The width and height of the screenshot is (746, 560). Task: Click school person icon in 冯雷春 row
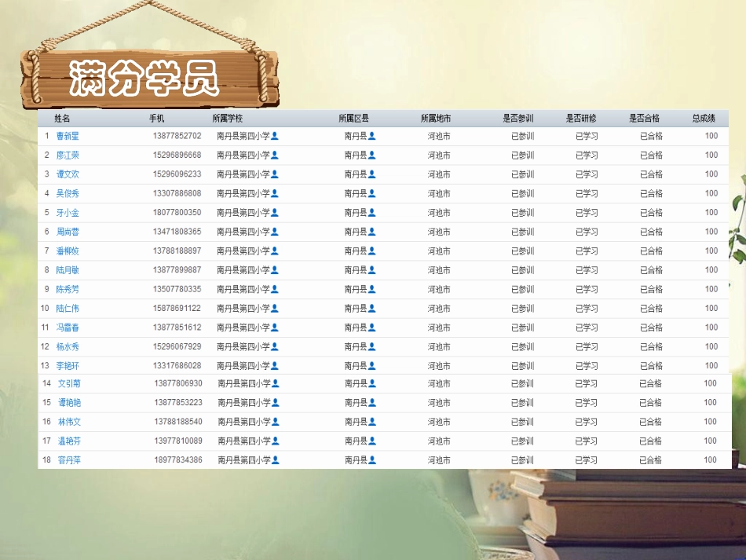click(x=275, y=328)
